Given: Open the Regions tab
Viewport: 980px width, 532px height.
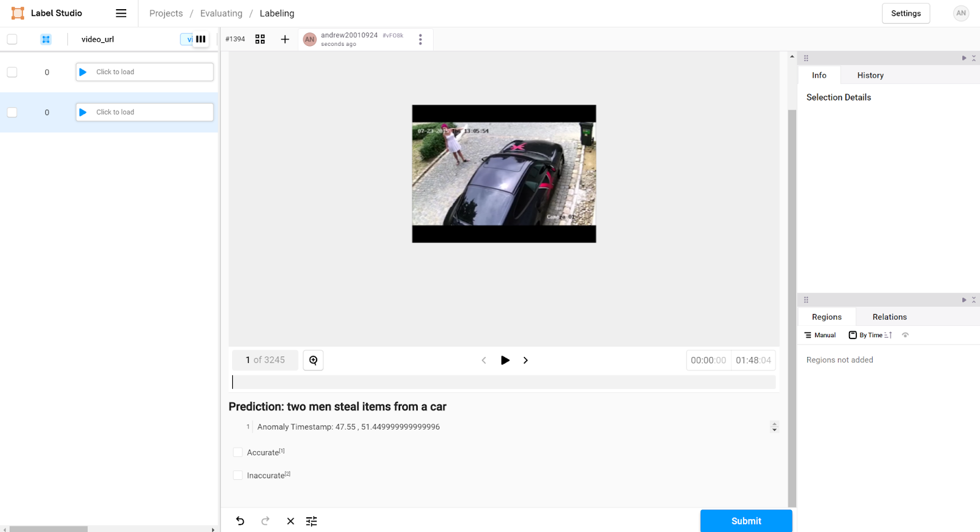Looking at the screenshot, I should [826, 317].
